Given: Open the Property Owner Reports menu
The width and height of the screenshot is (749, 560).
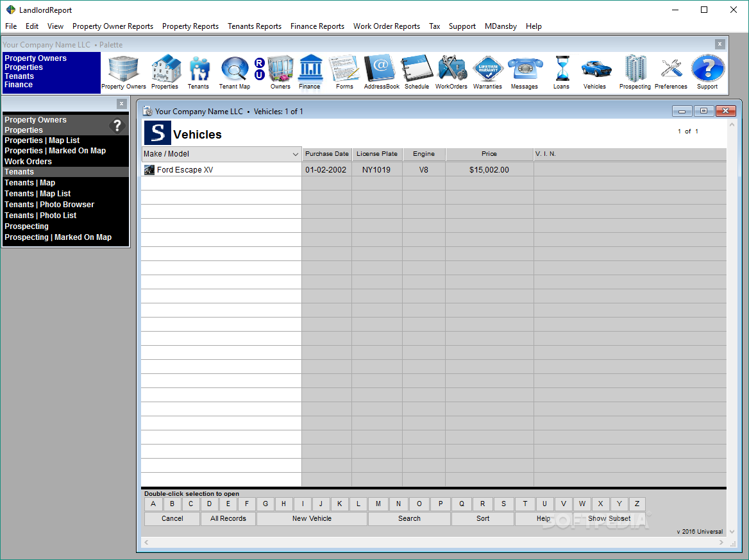Looking at the screenshot, I should pyautogui.click(x=113, y=26).
